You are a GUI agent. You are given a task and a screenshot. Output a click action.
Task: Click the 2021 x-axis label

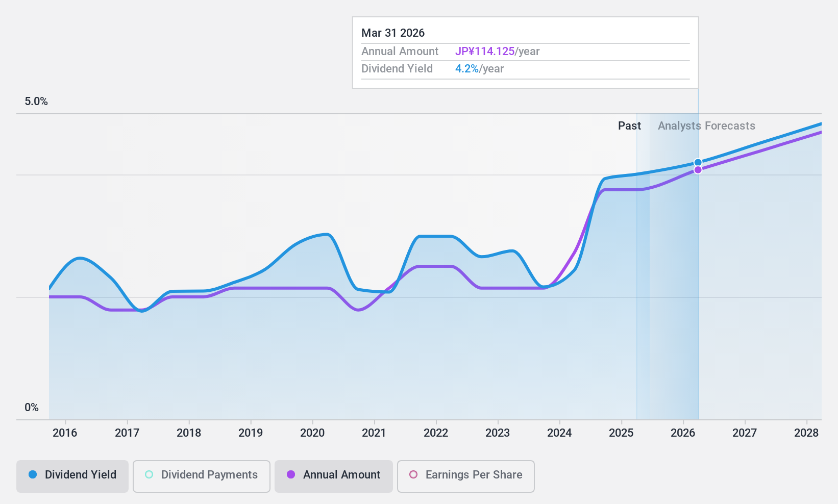(x=374, y=433)
